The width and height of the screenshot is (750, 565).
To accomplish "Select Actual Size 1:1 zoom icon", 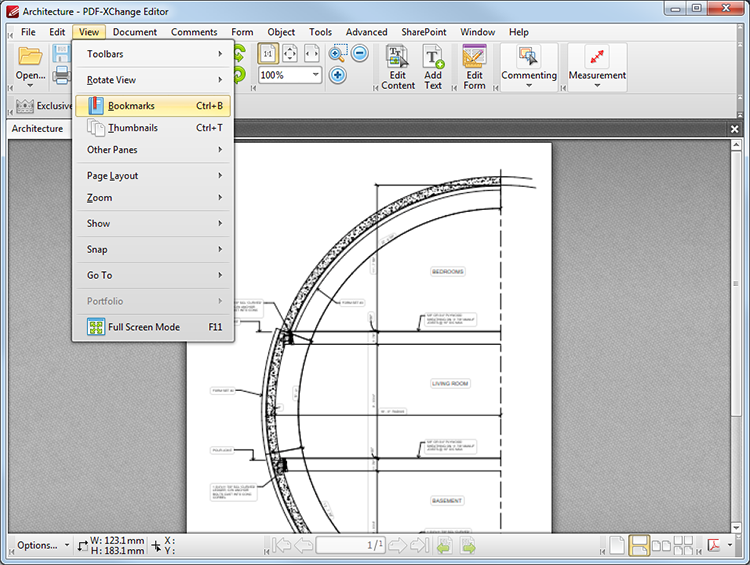I will tap(268, 54).
